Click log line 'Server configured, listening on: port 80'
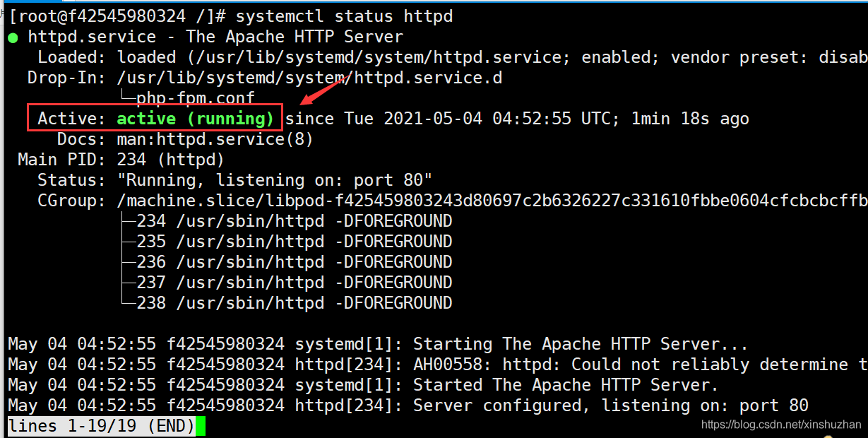868x438 pixels. click(x=408, y=406)
